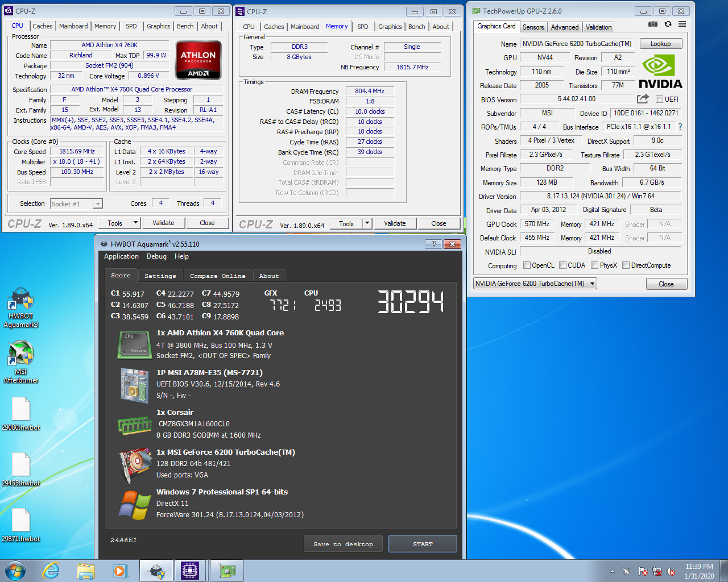The height and width of the screenshot is (582, 728).
Task: Open Caches tab in left CPU-Z window
Action: [42, 26]
